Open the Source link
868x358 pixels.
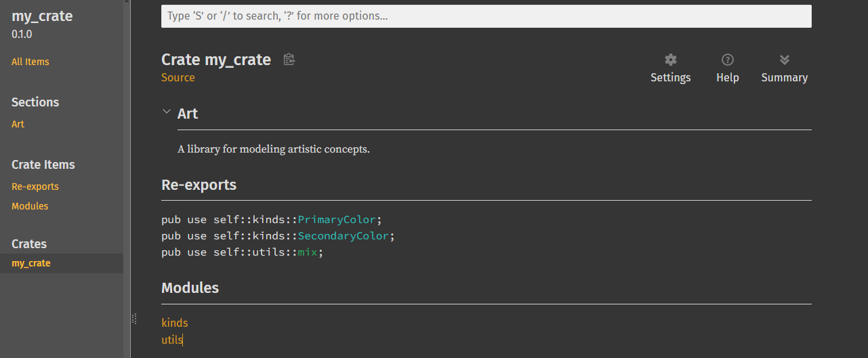(x=178, y=78)
